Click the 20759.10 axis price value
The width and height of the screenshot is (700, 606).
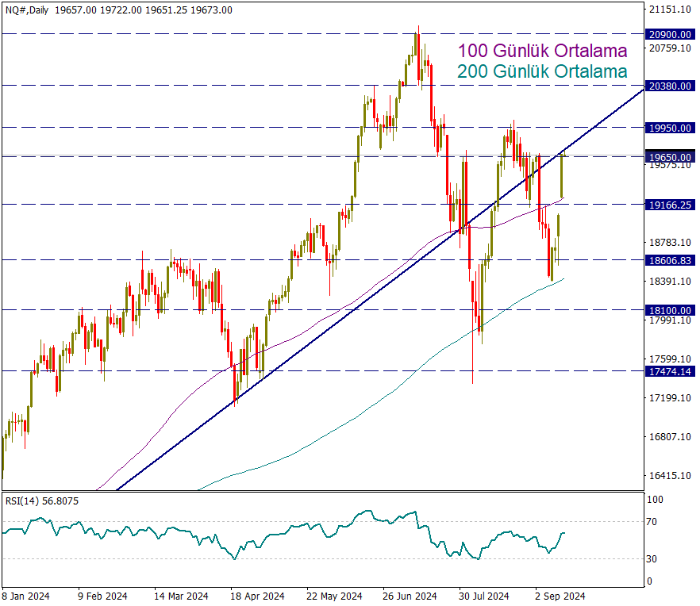click(x=670, y=48)
